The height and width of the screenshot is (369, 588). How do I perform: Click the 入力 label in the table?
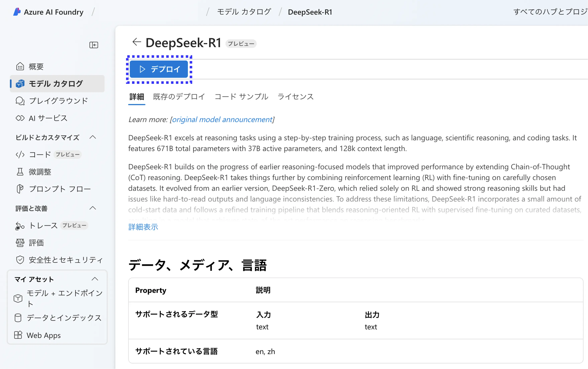[263, 315]
